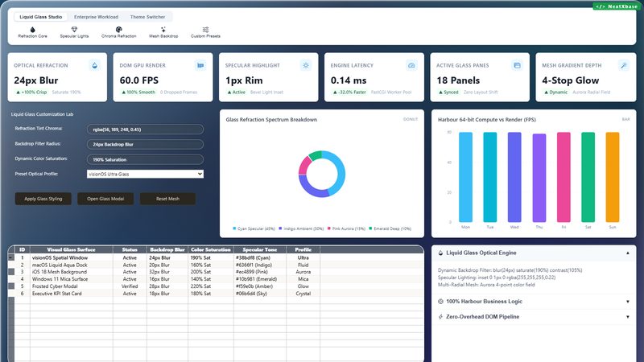
Task: Select the Frosted Cyber Modal cell
Action: point(72,286)
